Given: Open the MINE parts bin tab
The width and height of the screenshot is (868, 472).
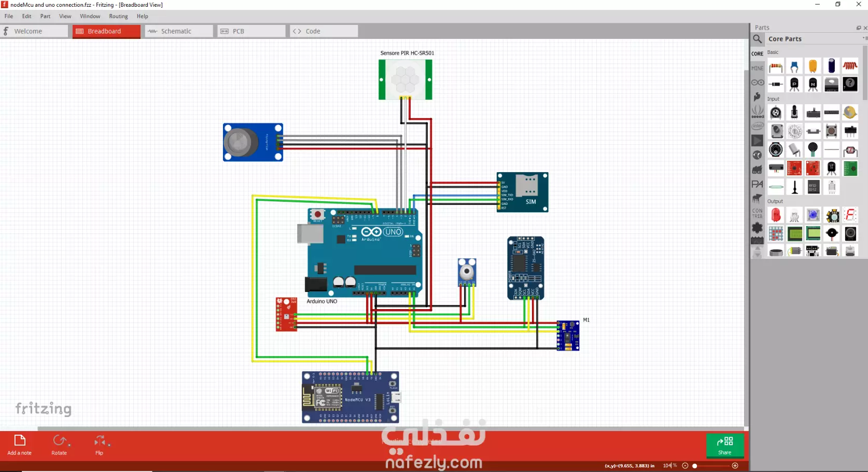Looking at the screenshot, I should [757, 68].
